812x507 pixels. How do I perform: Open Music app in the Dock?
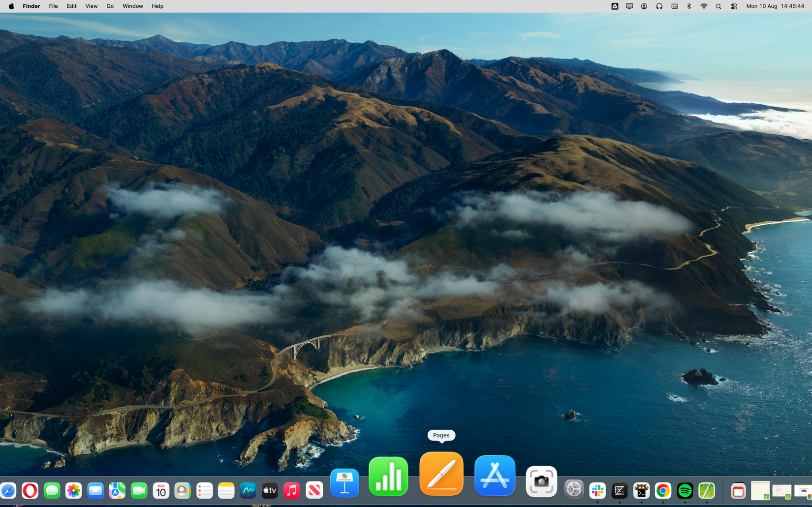291,490
